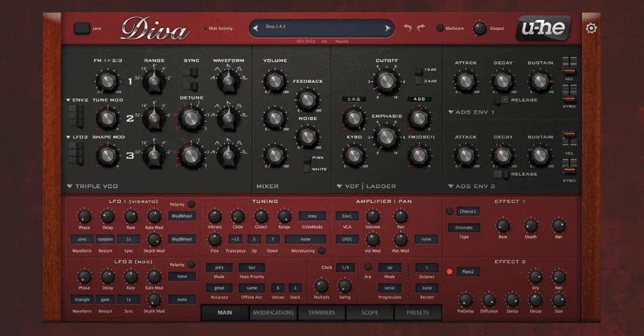Enable the Arp toggle
Viewport: 644px width, 336px height.
tap(368, 267)
